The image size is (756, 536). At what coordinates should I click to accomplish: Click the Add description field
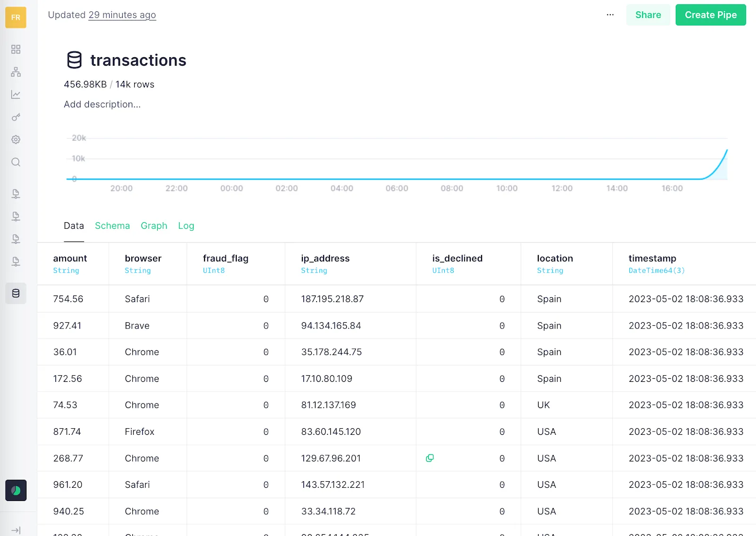click(x=102, y=104)
